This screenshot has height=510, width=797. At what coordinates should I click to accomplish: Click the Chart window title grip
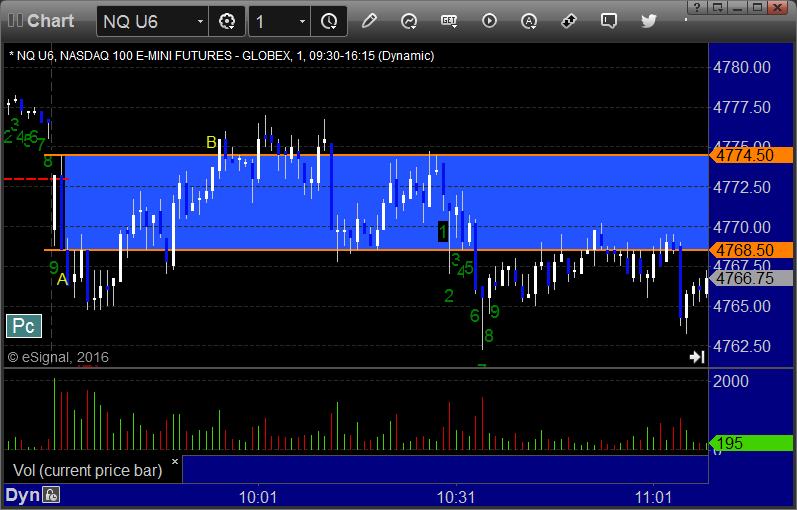tap(15, 20)
